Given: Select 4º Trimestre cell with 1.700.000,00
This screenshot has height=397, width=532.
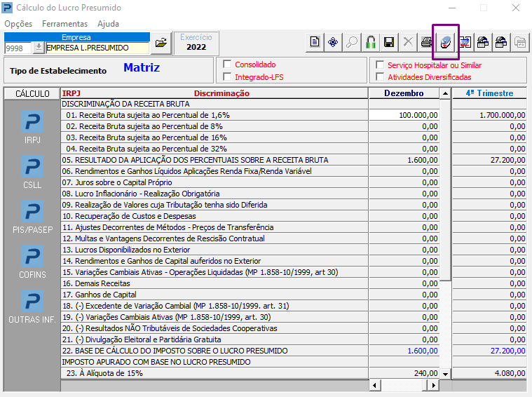Looking at the screenshot, I should (489, 115).
